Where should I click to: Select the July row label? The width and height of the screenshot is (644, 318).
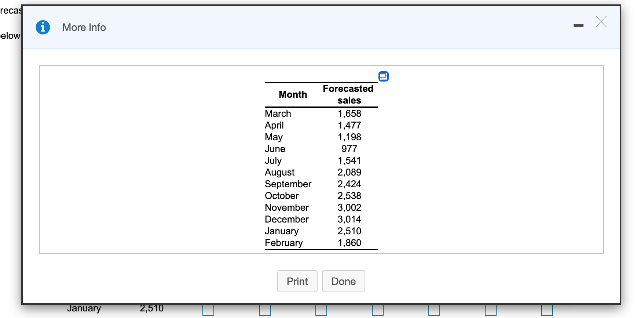pyautogui.click(x=273, y=160)
